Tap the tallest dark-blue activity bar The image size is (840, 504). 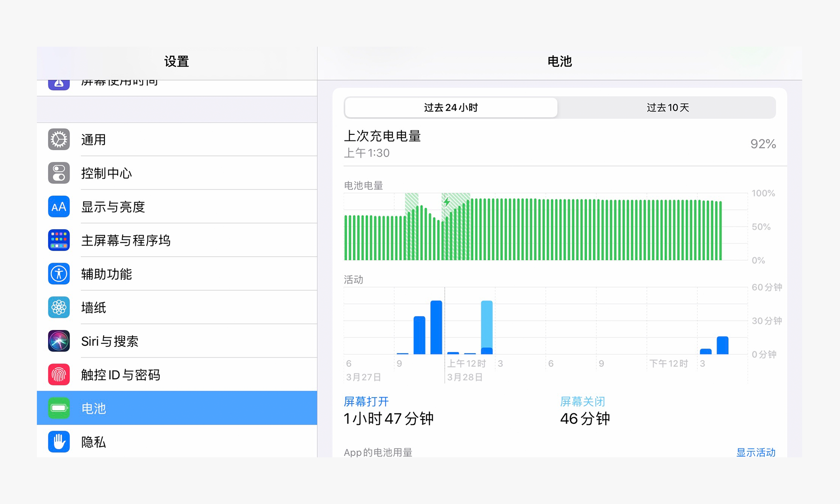(x=436, y=328)
